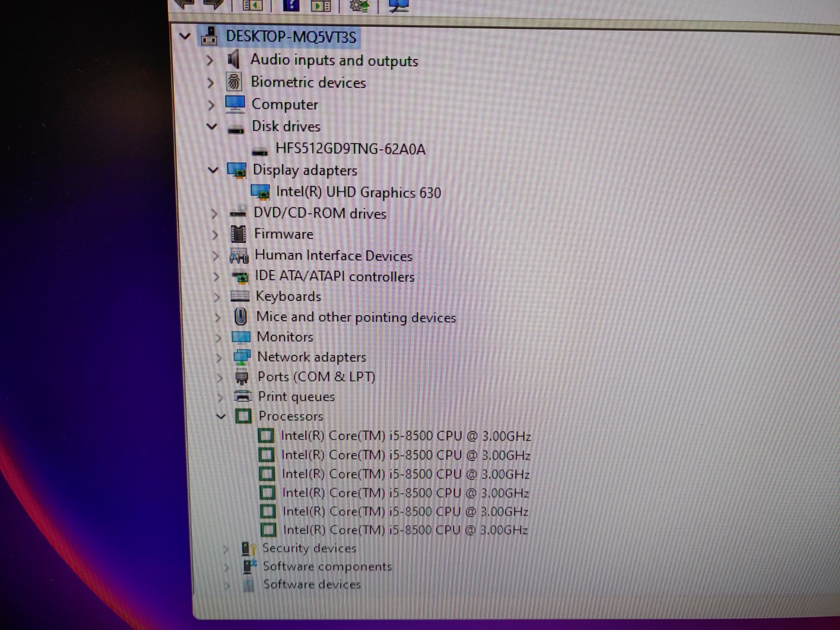Click the Biometric devices fingerprint icon

coord(234,82)
